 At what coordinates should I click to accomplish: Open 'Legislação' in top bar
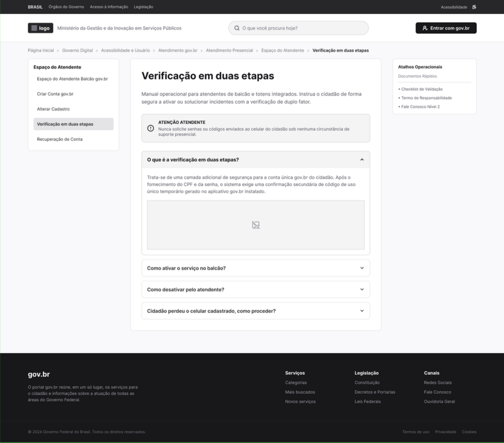point(143,7)
